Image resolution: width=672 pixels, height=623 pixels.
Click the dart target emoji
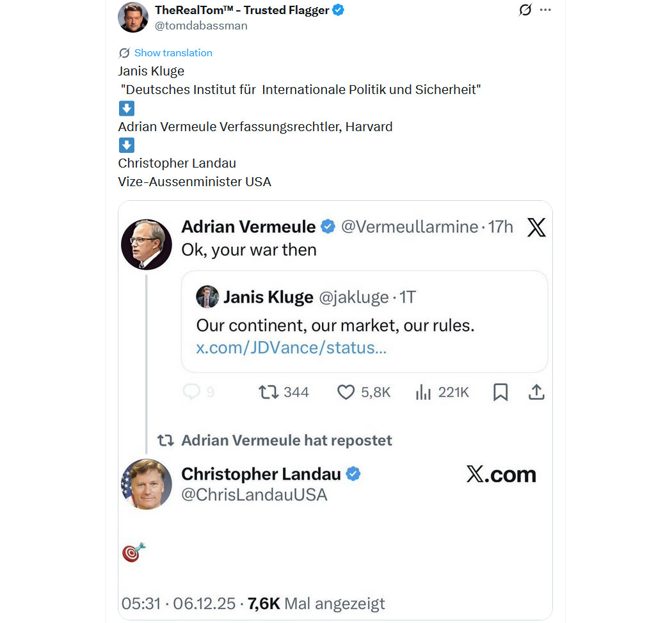tap(134, 551)
